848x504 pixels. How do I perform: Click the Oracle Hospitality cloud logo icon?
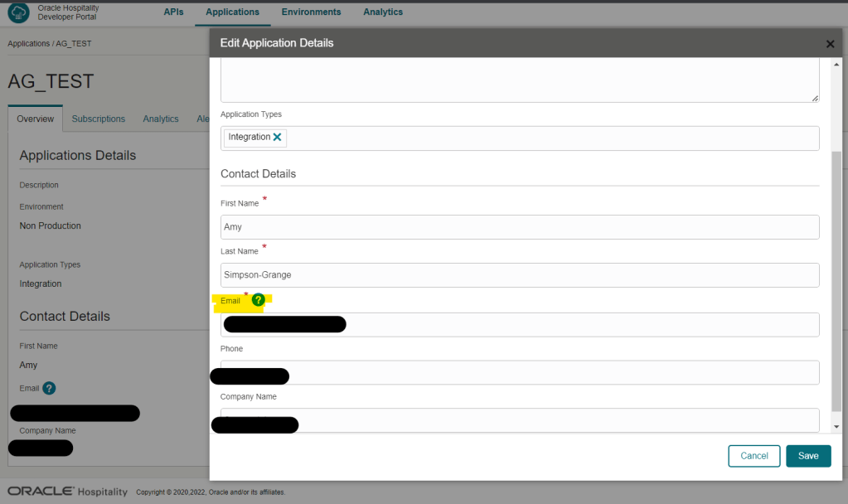coord(18,13)
